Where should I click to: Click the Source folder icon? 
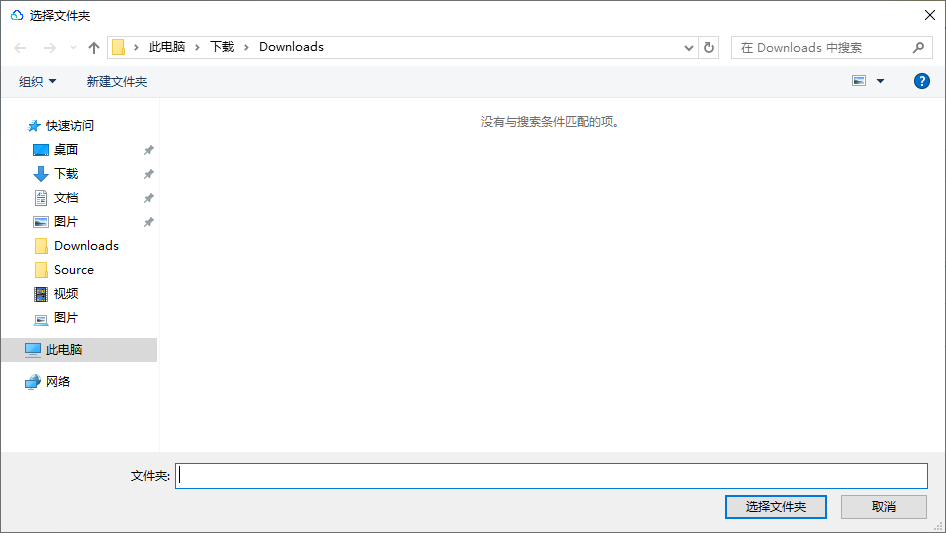41,270
